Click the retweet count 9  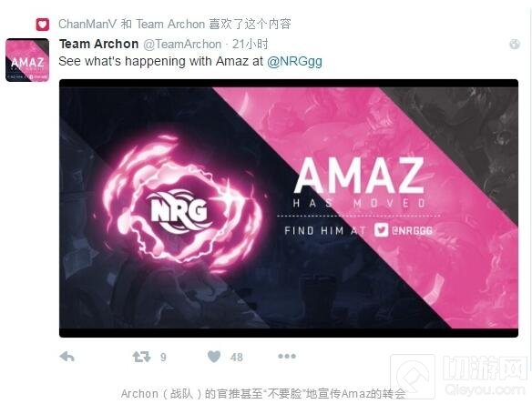click(x=163, y=358)
